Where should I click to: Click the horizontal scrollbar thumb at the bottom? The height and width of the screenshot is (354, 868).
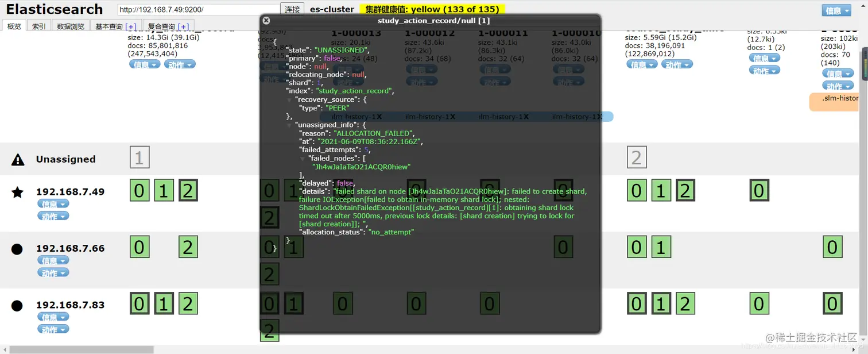click(x=82, y=349)
